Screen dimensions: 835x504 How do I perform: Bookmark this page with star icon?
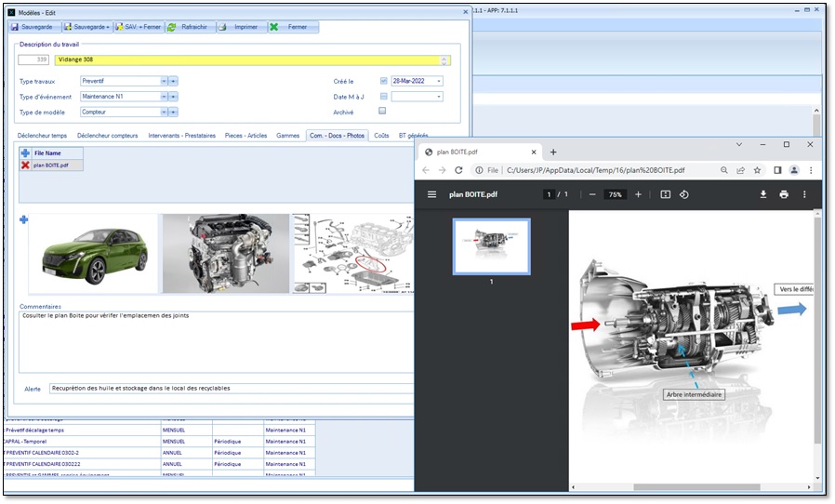coord(757,170)
